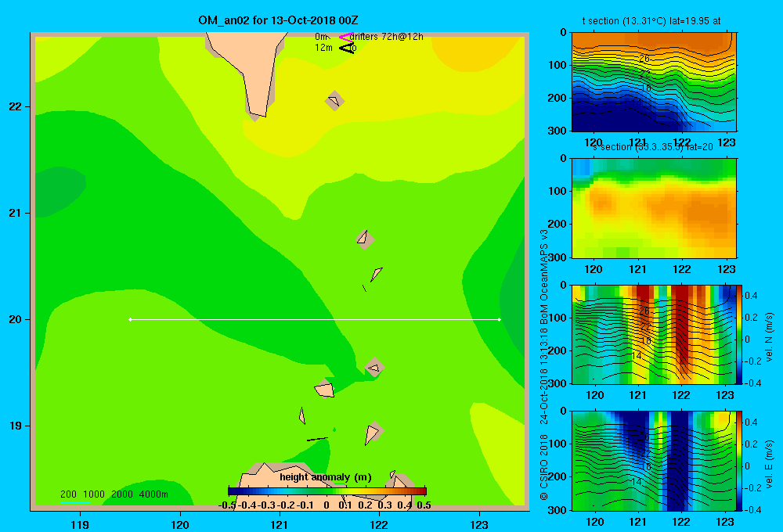Click latitude label 22 on main map axis
The height and width of the screenshot is (532, 783).
[x=15, y=106]
